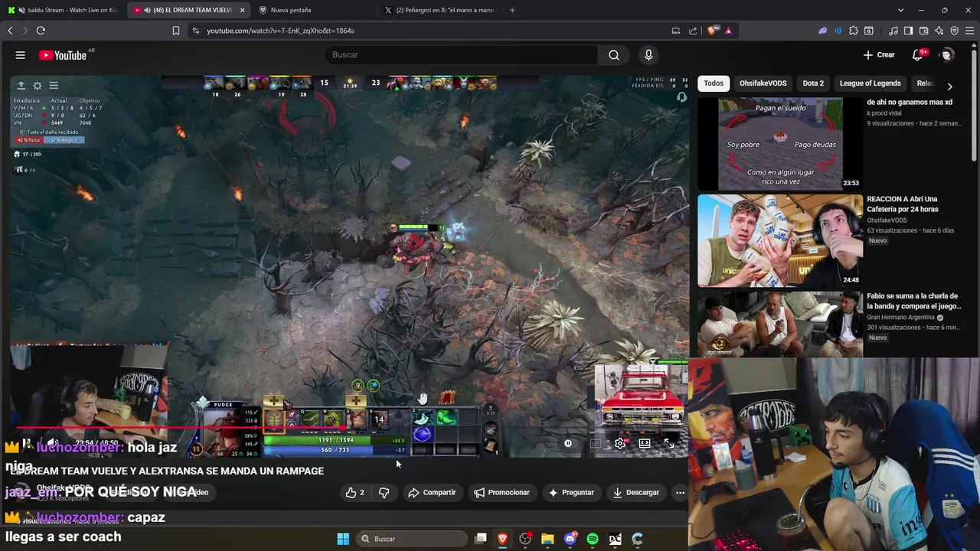980x551 pixels.
Task: Toggle the browser sidebar panel icon
Action: tap(908, 31)
